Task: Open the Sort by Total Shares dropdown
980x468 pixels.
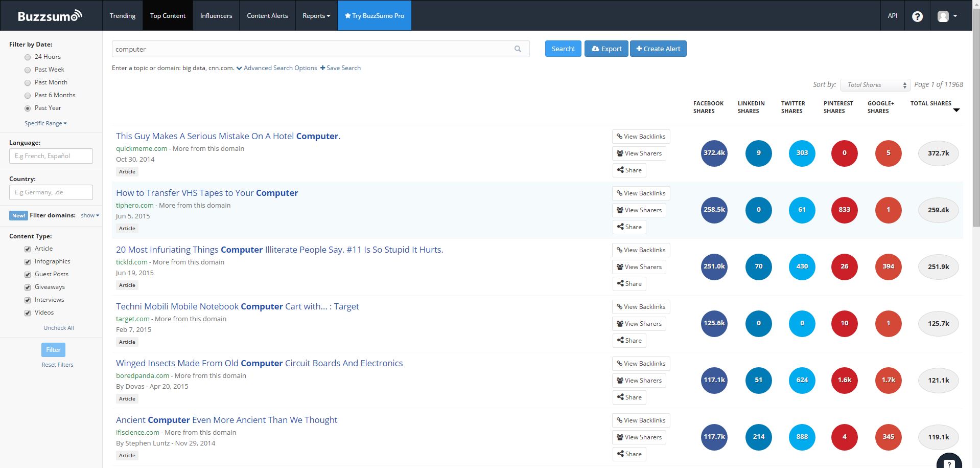Action: pos(875,85)
